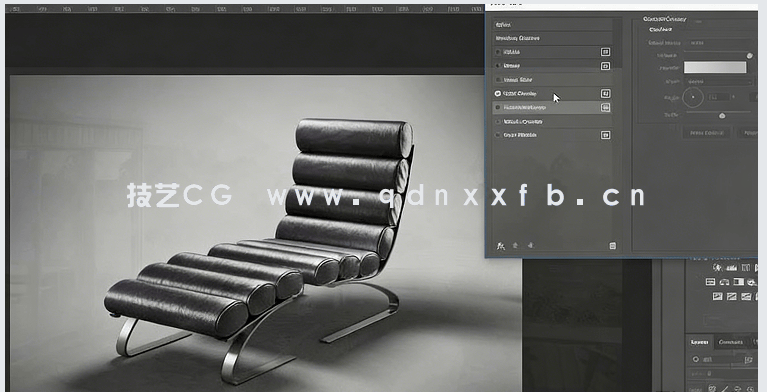Screen dimensions: 767x392
Task: Select the Blending Options row
Action: pyautogui.click(x=552, y=38)
